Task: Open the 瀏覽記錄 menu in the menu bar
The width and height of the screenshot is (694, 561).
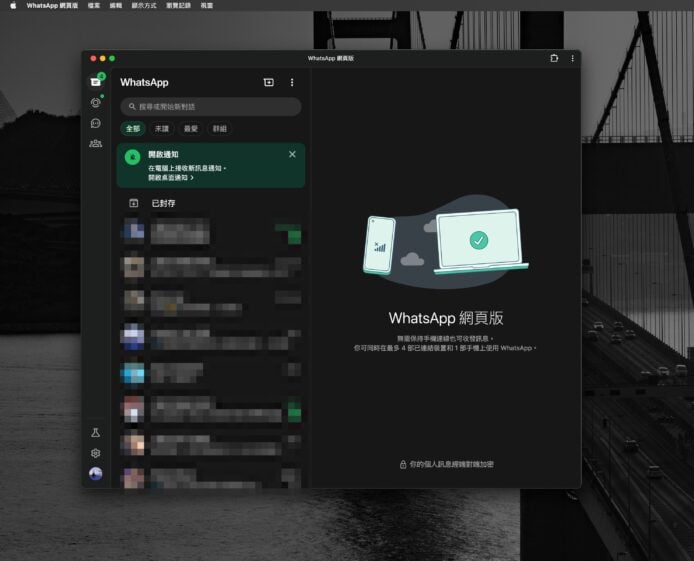Action: (178, 5)
